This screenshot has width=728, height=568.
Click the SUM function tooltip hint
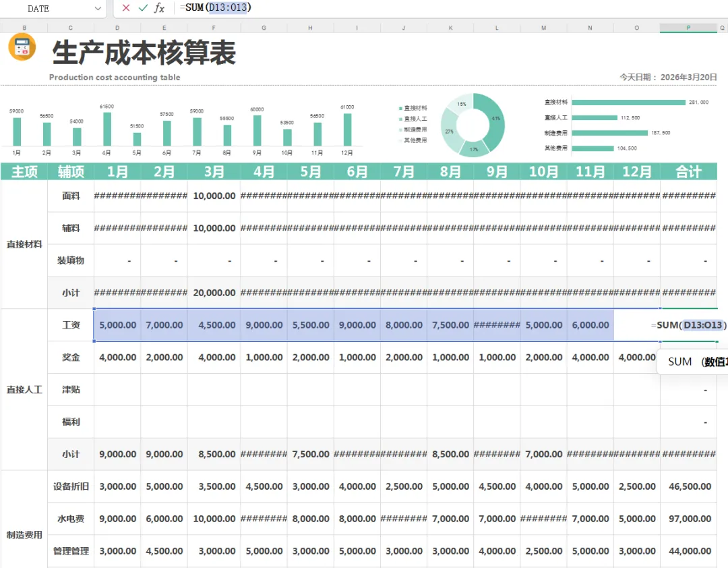point(693,362)
